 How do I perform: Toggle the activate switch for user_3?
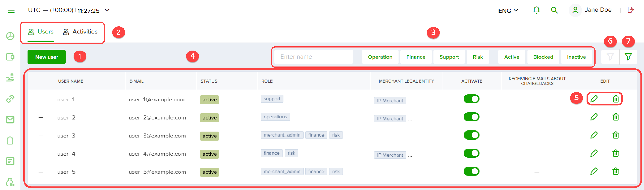pyautogui.click(x=471, y=135)
